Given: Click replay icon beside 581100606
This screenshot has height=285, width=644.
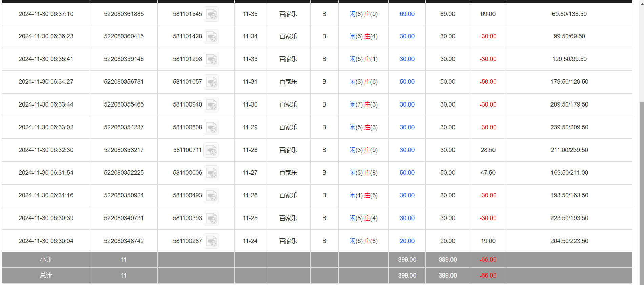Looking at the screenshot, I should (211, 173).
